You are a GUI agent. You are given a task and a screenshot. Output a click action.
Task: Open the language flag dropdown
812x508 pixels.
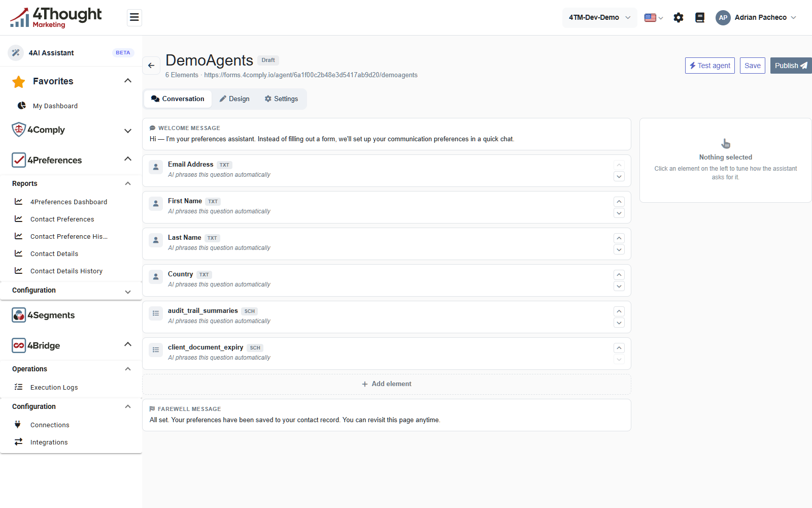click(x=654, y=18)
